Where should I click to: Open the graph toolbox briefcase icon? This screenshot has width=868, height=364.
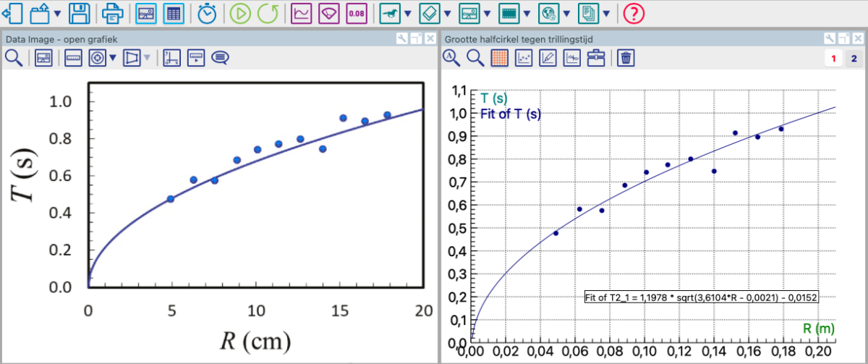click(x=595, y=59)
